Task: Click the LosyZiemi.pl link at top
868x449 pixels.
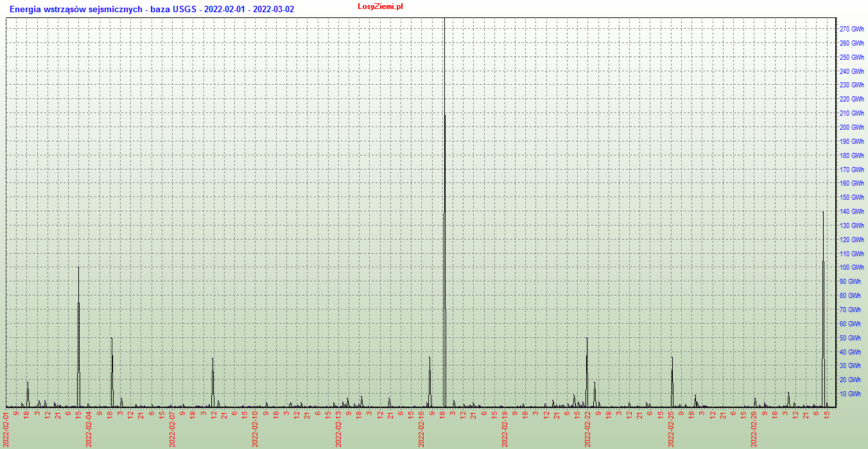Action: [x=380, y=6]
